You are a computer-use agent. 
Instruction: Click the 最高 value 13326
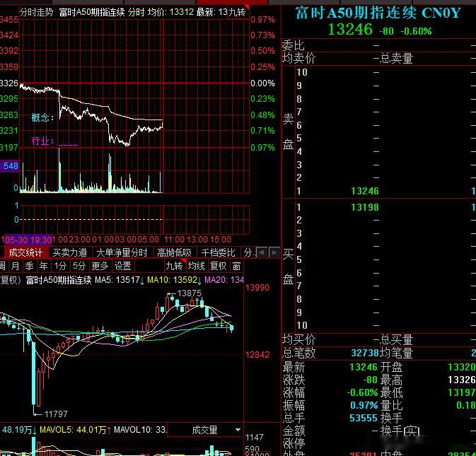coord(461,380)
